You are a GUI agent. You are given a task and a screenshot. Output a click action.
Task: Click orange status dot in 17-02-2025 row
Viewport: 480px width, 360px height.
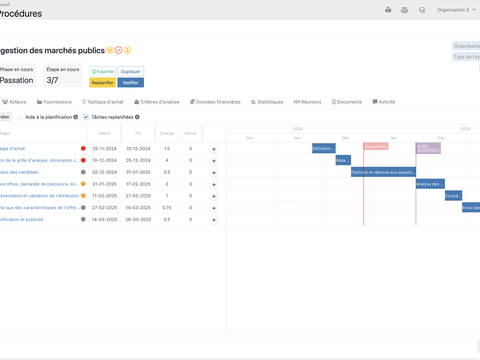pyautogui.click(x=83, y=196)
